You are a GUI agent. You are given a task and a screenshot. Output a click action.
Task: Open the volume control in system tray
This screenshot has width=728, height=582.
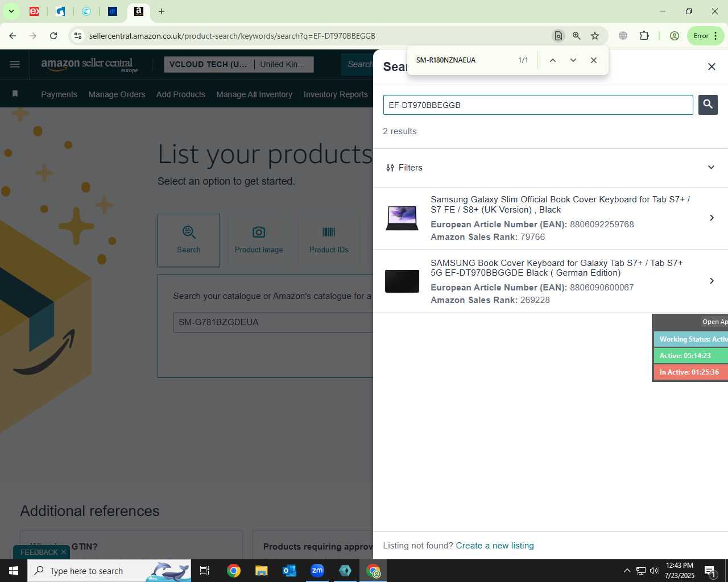click(x=654, y=571)
